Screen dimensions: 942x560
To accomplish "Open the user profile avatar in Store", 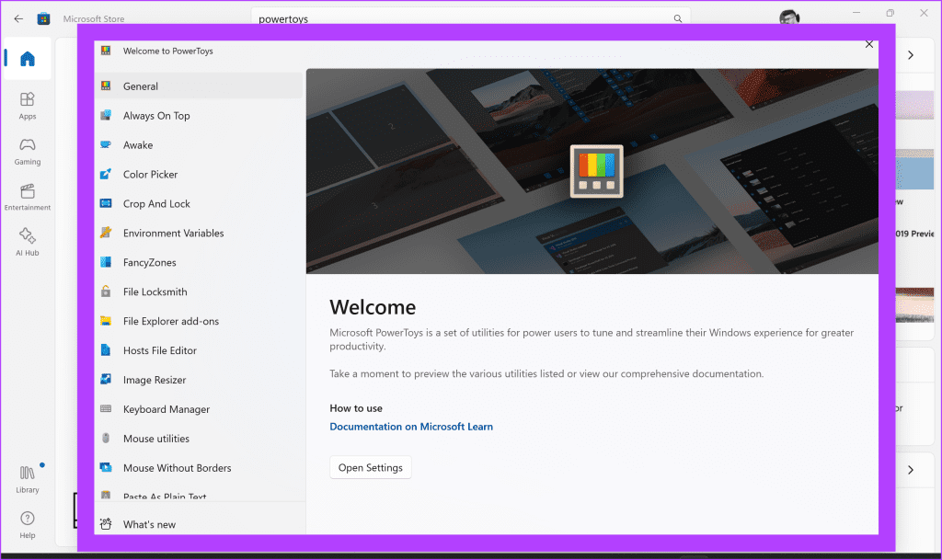I will tap(789, 17).
